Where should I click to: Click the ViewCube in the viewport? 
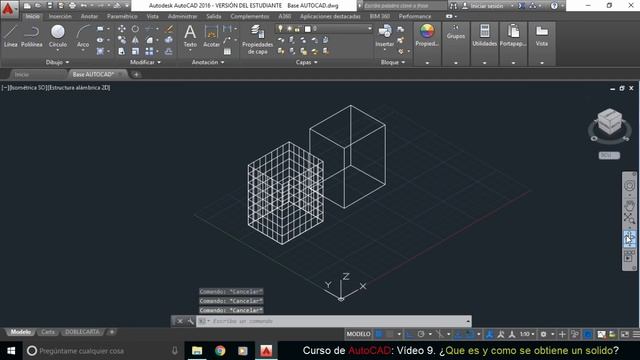tap(609, 121)
